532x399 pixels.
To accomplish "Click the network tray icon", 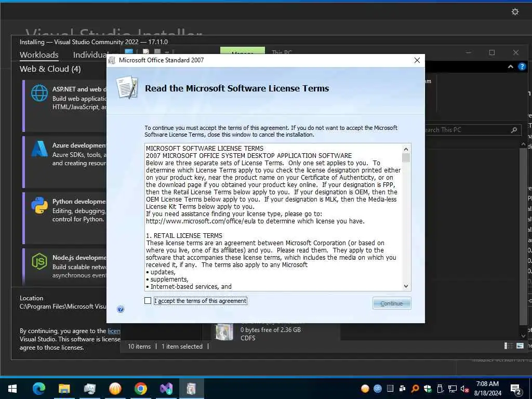I will (x=453, y=389).
